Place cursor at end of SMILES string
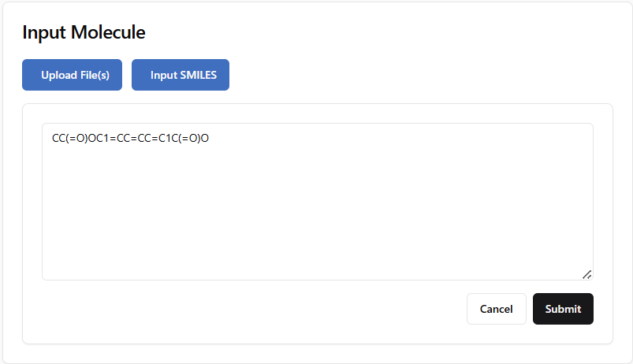The width and height of the screenshot is (633, 364). (210, 139)
